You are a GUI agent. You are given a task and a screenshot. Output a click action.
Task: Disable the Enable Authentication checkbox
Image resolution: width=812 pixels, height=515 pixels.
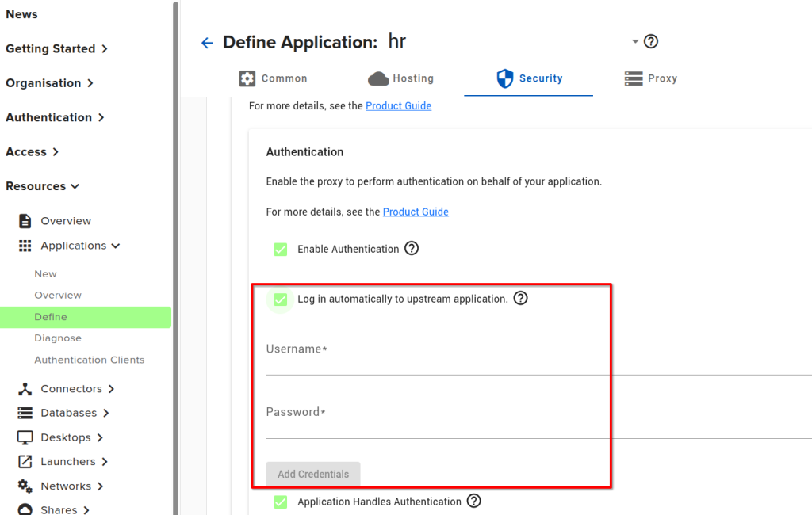(x=280, y=248)
